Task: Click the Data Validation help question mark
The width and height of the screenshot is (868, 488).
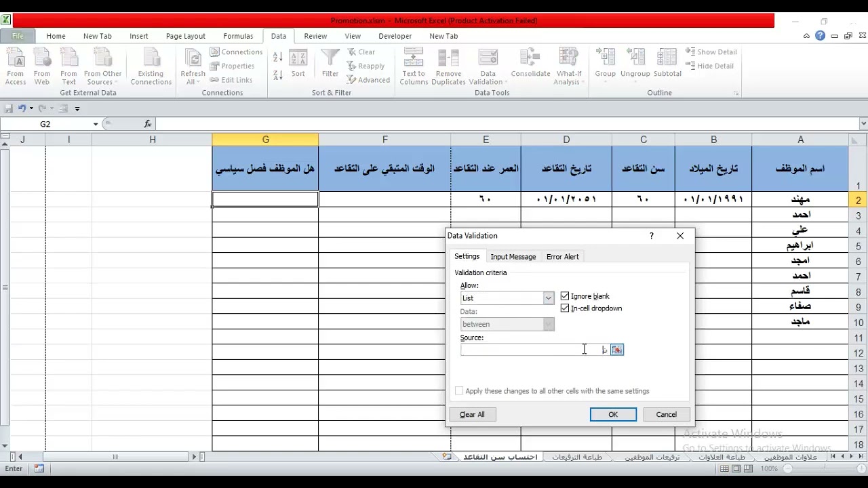Action: (x=652, y=236)
